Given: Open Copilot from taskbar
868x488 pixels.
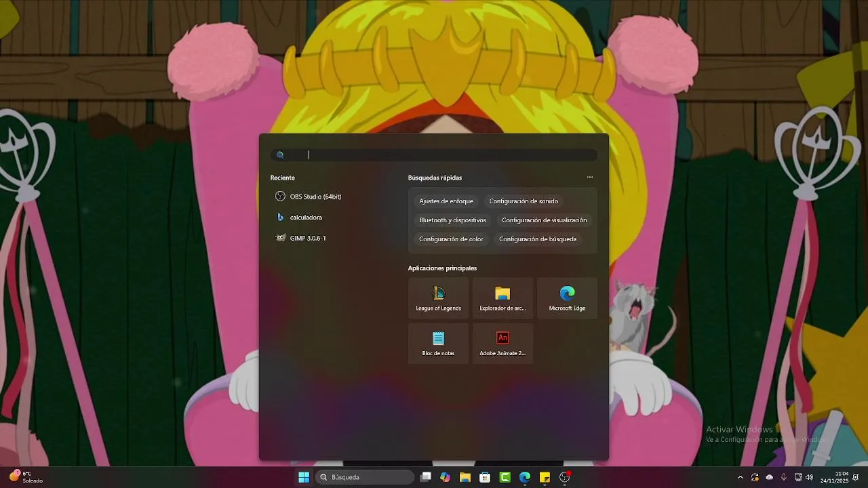Looking at the screenshot, I should pyautogui.click(x=445, y=477).
